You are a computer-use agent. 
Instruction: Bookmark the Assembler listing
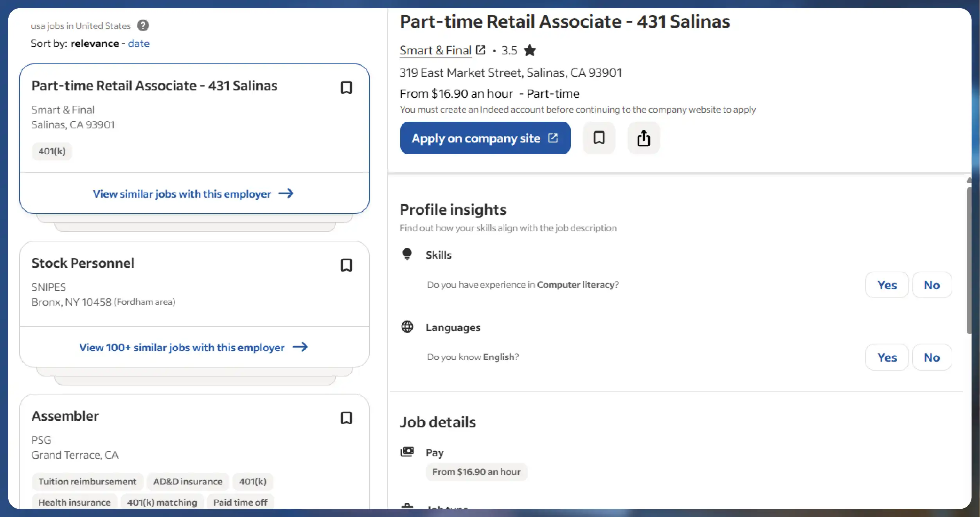tap(347, 418)
